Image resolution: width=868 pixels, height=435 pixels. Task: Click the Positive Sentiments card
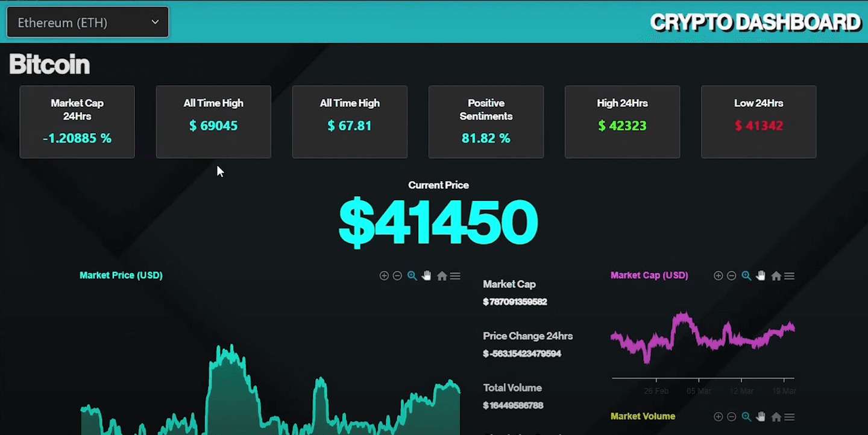(x=486, y=122)
